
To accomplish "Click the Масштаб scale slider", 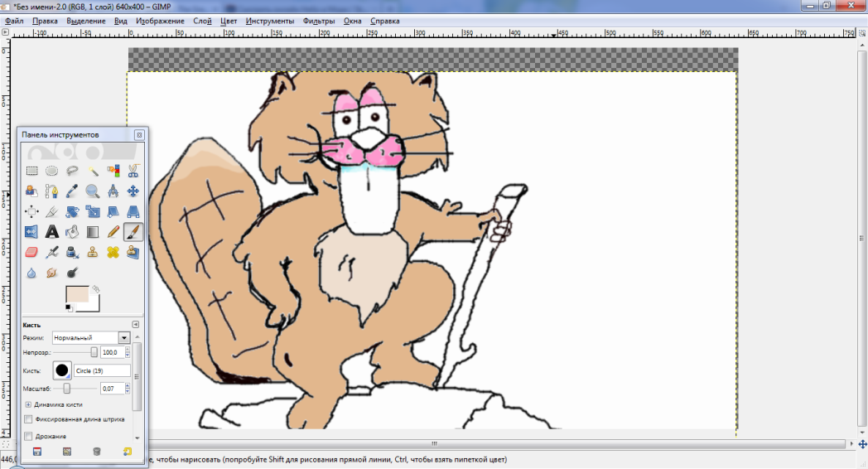I will [x=75, y=389].
